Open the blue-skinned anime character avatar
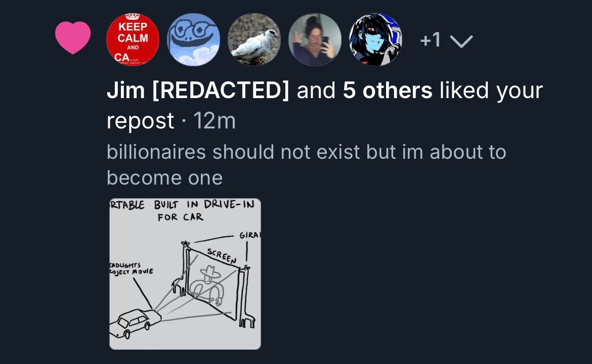This screenshot has width=592, height=364. point(375,39)
